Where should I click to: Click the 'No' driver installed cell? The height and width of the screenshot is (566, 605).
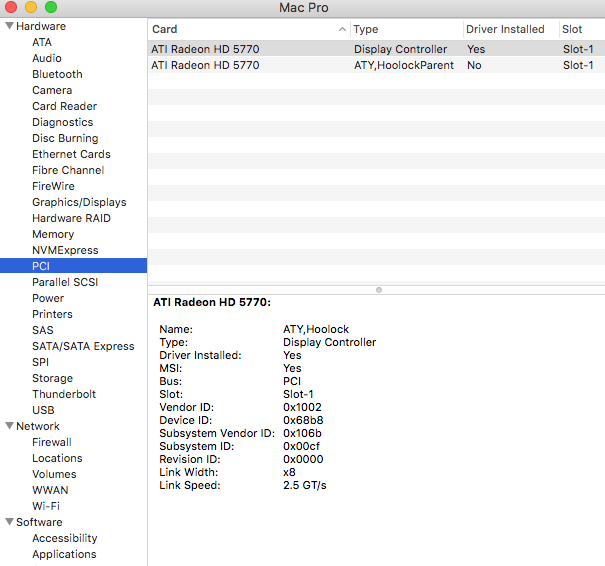pyautogui.click(x=474, y=65)
